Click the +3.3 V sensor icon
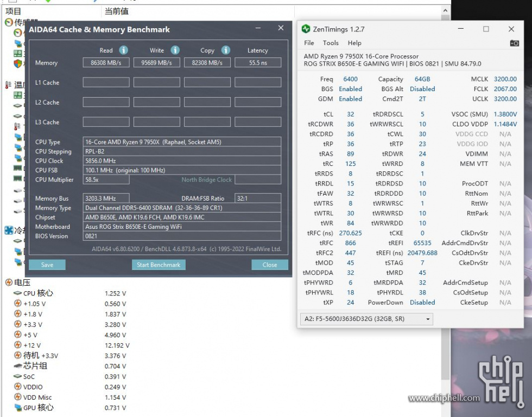532x417 pixels. pos(17,324)
